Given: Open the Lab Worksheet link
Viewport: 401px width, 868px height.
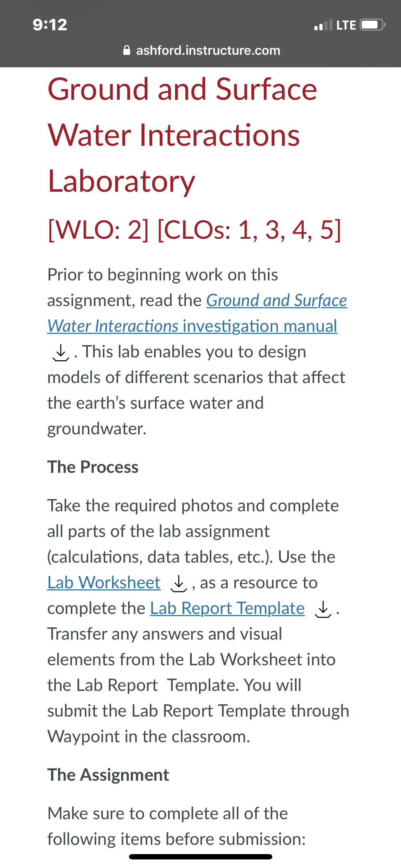Looking at the screenshot, I should (104, 583).
